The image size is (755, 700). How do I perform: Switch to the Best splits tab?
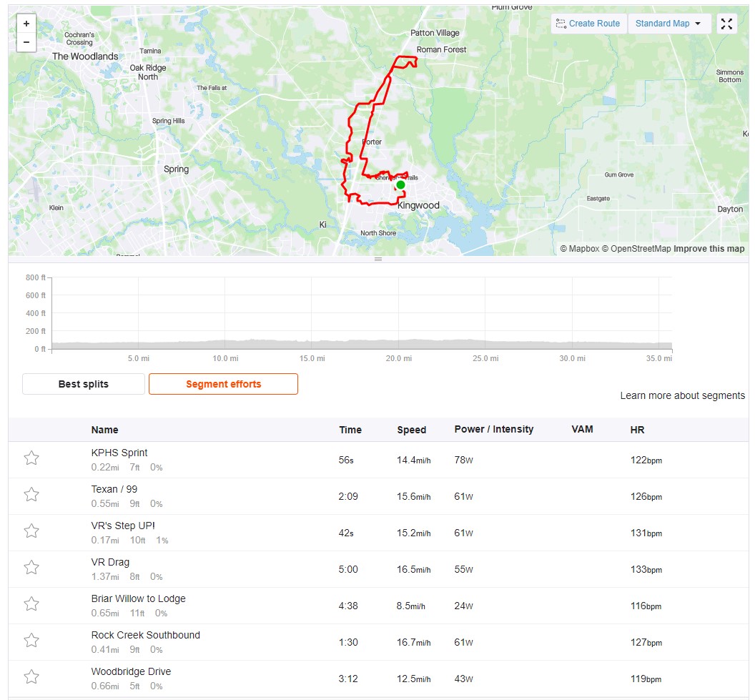(84, 384)
